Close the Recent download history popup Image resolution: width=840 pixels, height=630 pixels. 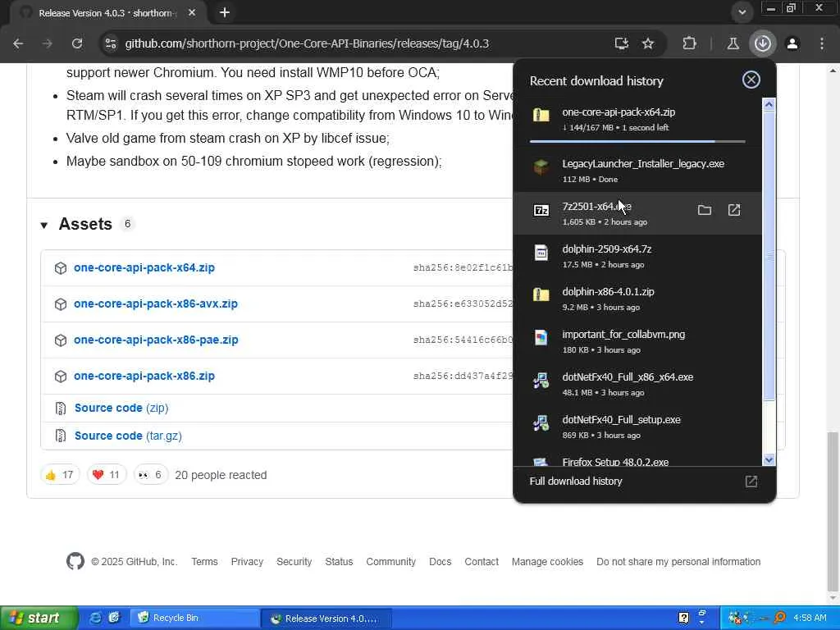751,80
